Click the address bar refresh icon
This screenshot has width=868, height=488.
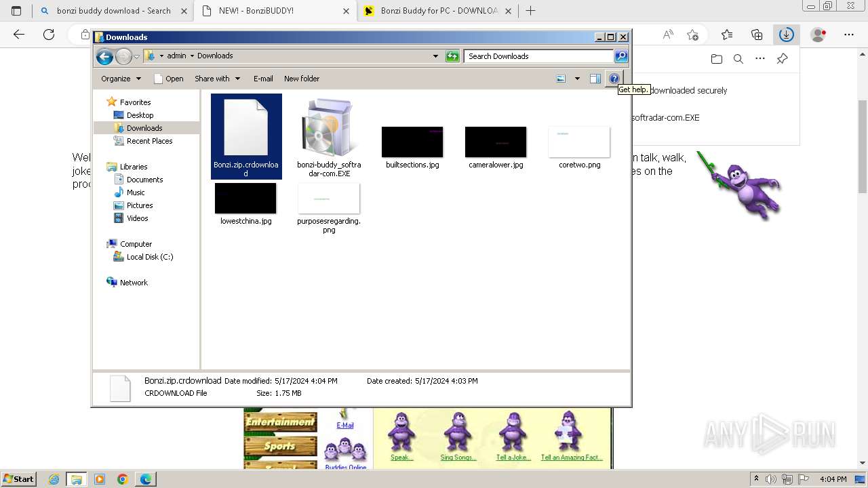(x=452, y=56)
